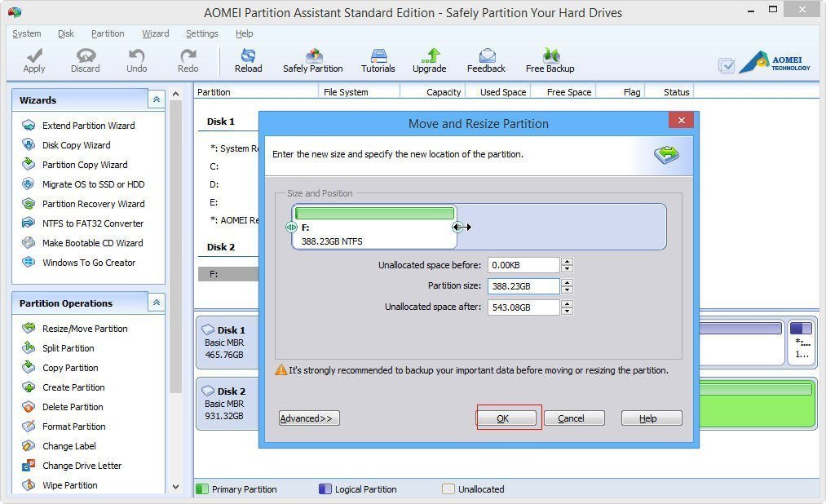Open Feedback from the toolbar
This screenshot has height=504, width=826.
[486, 60]
